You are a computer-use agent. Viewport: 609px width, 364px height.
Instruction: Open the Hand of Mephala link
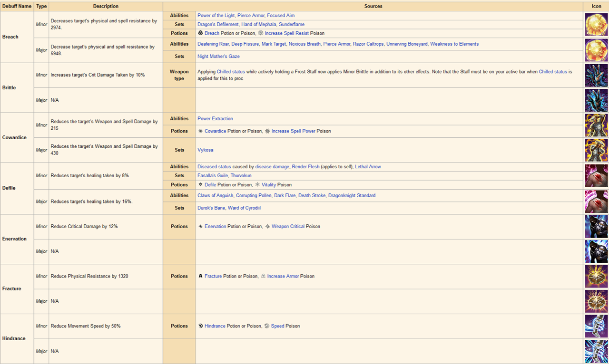(259, 24)
